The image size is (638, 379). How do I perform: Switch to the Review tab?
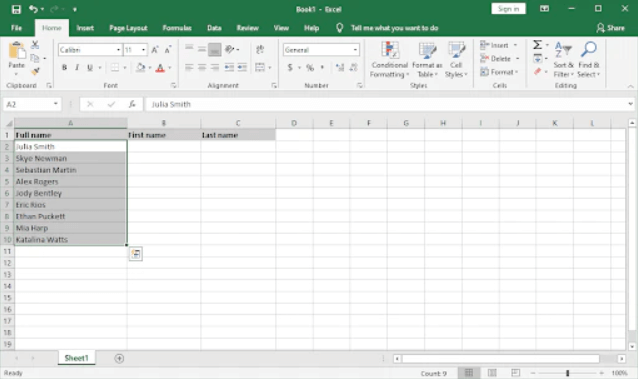(247, 28)
